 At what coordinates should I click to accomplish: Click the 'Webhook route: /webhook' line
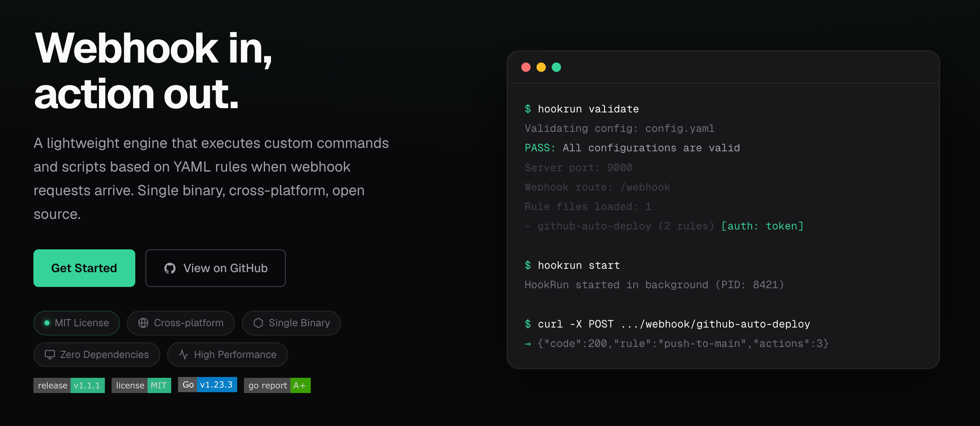[x=597, y=187]
